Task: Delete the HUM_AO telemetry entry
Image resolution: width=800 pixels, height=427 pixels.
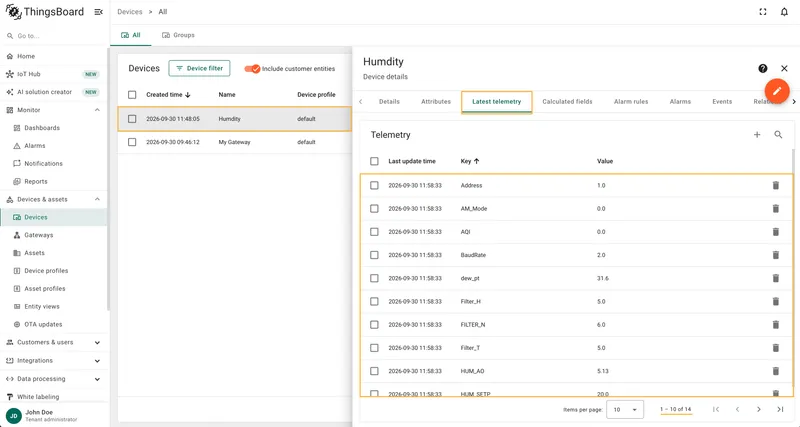Action: point(776,371)
